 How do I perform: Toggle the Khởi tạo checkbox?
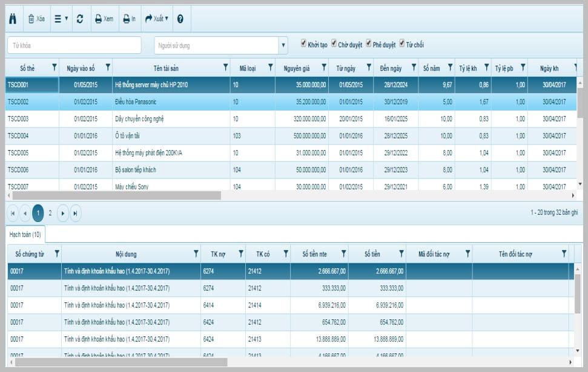point(303,44)
